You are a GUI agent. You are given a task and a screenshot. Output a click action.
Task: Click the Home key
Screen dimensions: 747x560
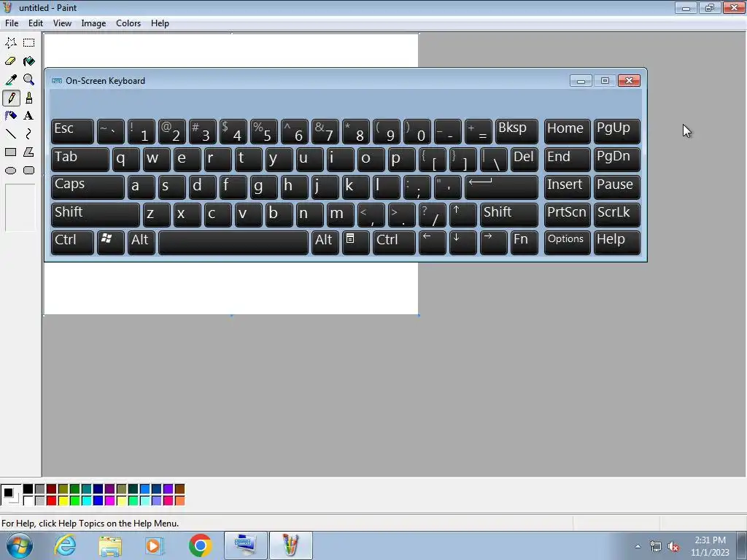tap(567, 131)
